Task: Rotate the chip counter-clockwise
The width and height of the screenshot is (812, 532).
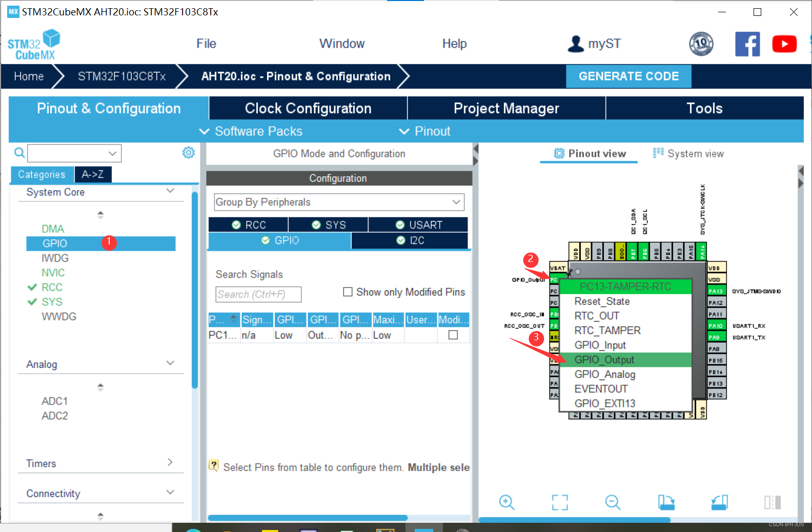Action: coord(720,502)
